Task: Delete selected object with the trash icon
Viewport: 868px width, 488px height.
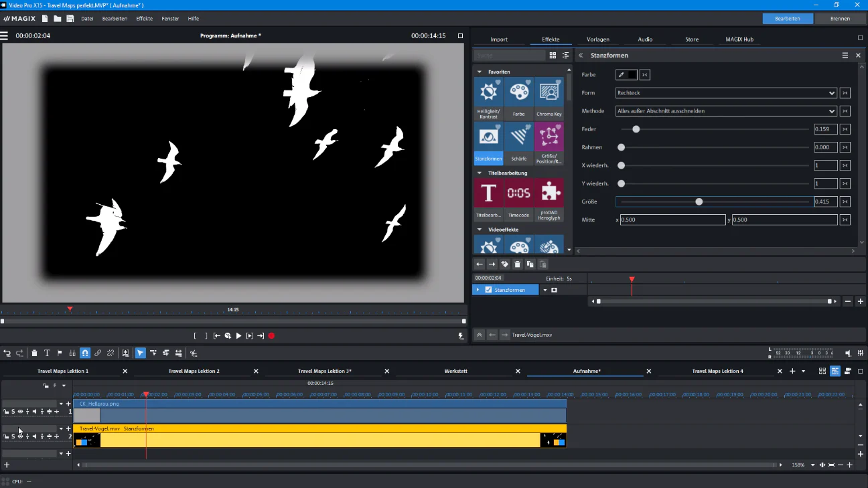Action: (34, 353)
